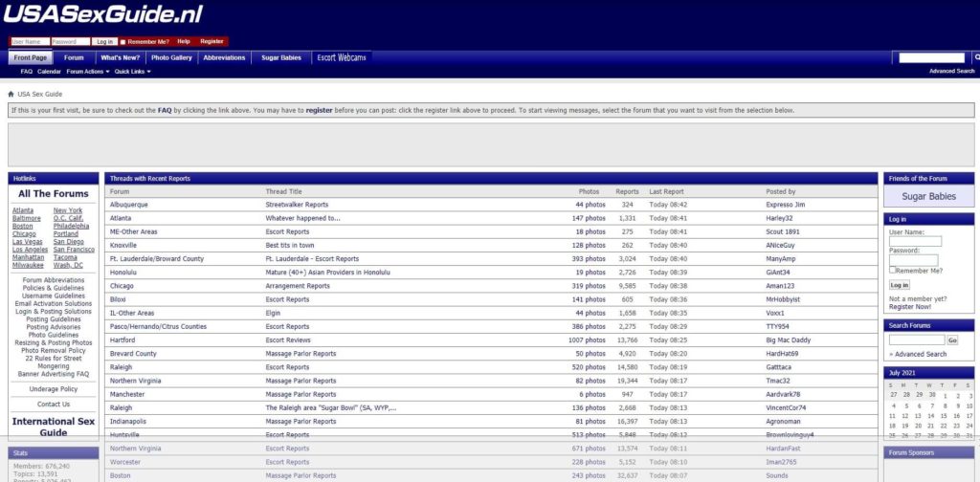Tick the Remember Me checkbox in header
This screenshot has width=980, height=482.
[x=122, y=42]
